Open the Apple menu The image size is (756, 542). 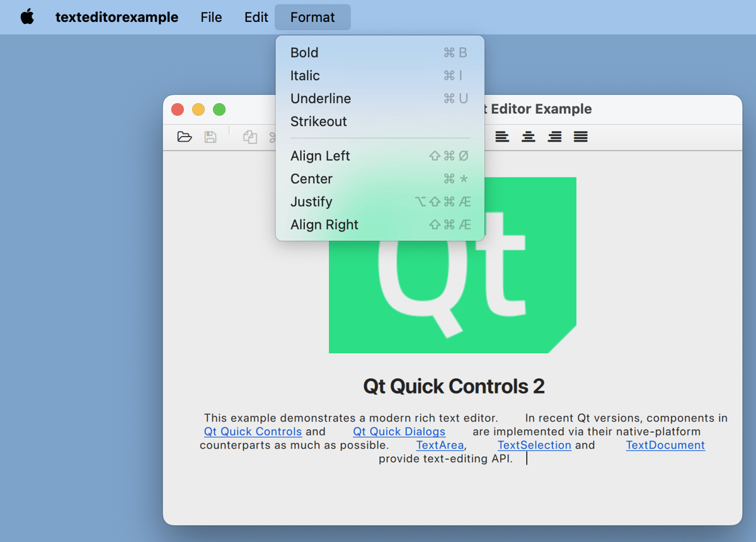(27, 17)
